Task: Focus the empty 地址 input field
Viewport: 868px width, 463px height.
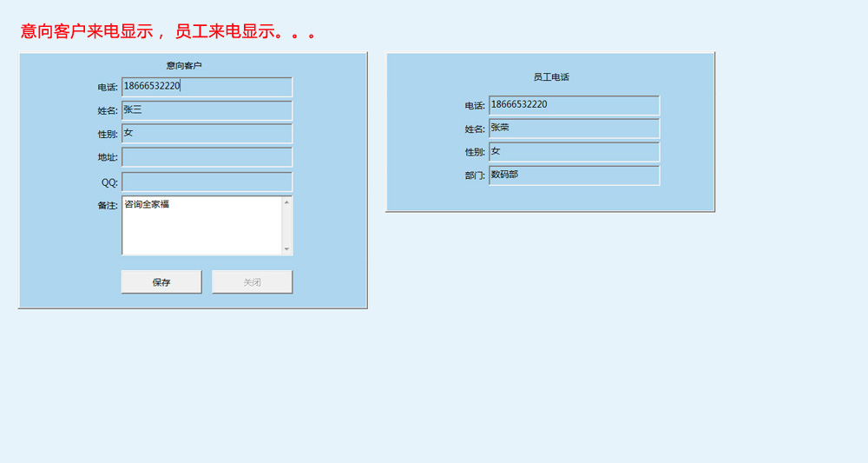Action: 207,157
